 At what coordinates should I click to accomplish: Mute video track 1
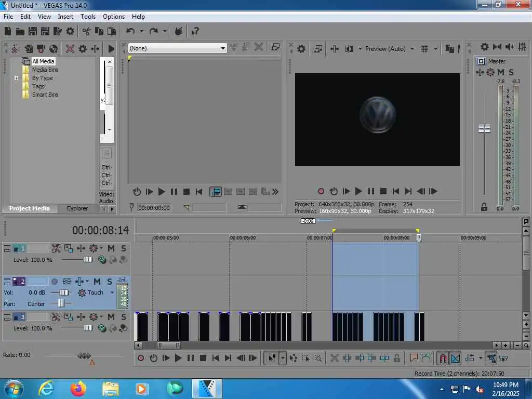pyautogui.click(x=111, y=249)
